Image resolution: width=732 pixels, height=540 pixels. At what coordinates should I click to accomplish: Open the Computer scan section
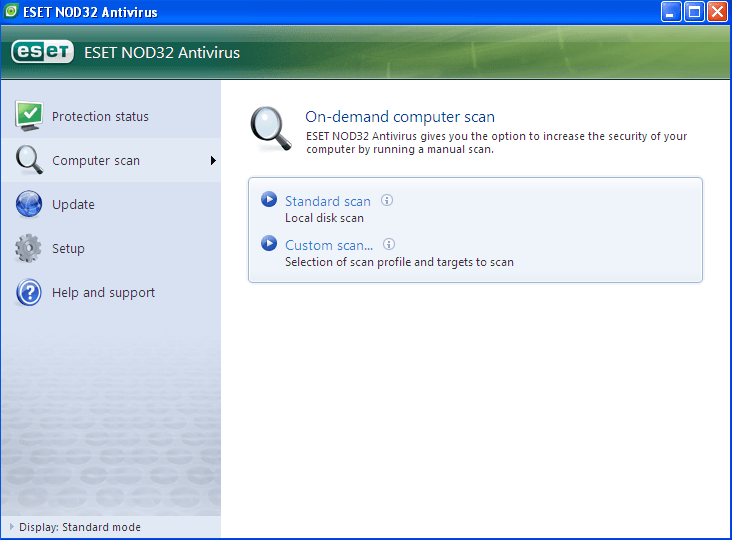coord(111,160)
